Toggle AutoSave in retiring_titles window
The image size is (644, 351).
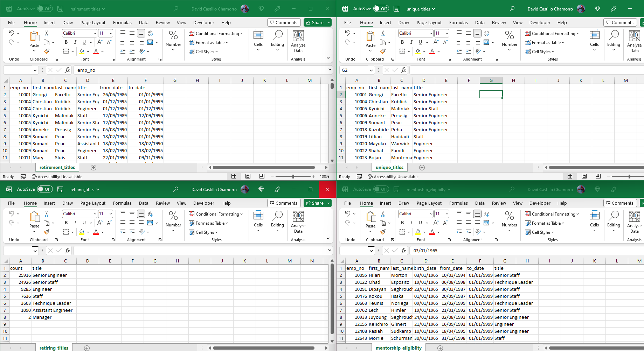[x=45, y=189]
